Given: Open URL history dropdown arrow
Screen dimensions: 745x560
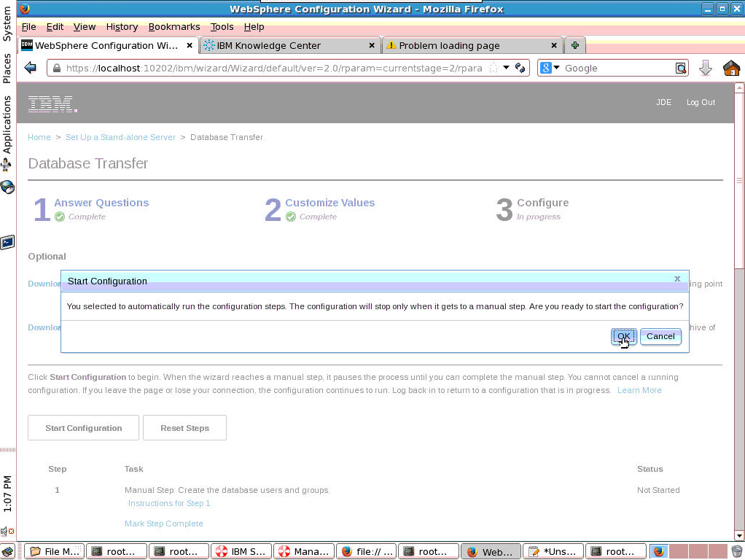Looking at the screenshot, I should (x=506, y=68).
